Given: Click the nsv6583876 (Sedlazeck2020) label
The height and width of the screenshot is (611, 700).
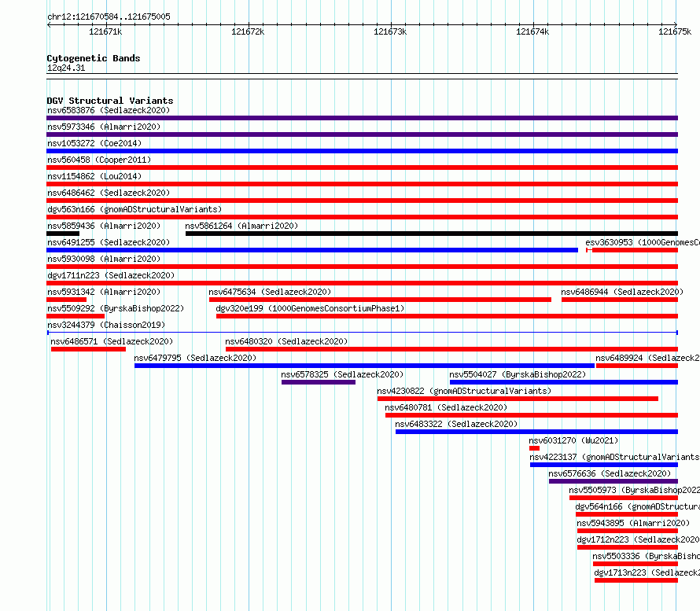Looking at the screenshot, I should [109, 110].
